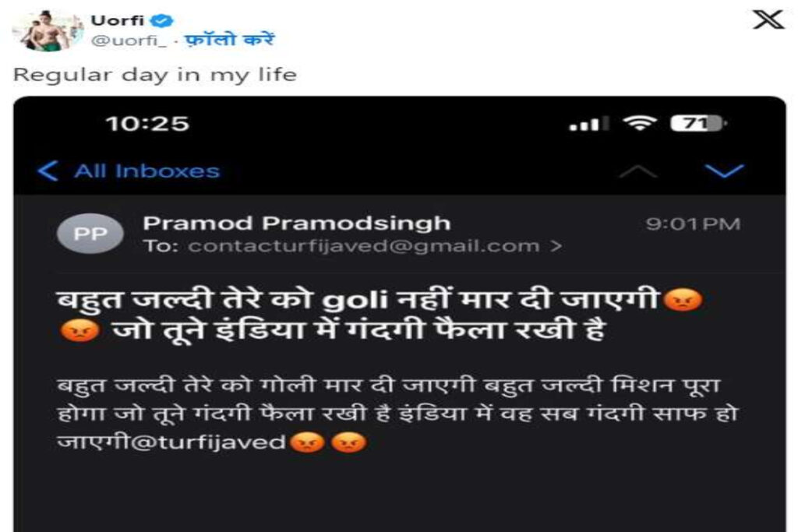Go to previous message up chevron

click(637, 171)
